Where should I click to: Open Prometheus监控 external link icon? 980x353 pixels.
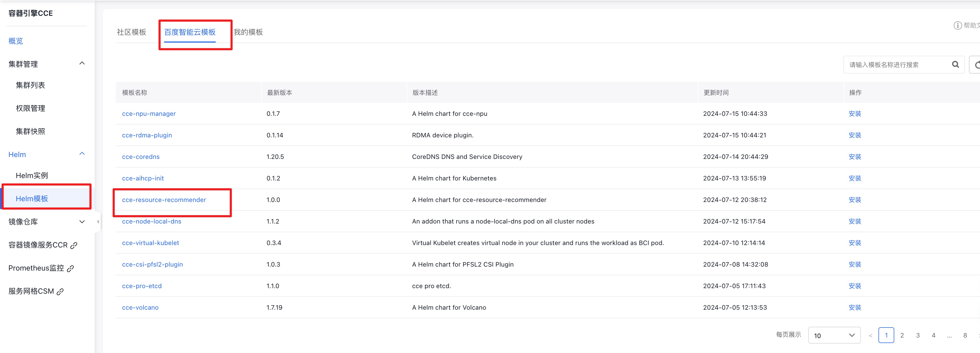(70, 269)
